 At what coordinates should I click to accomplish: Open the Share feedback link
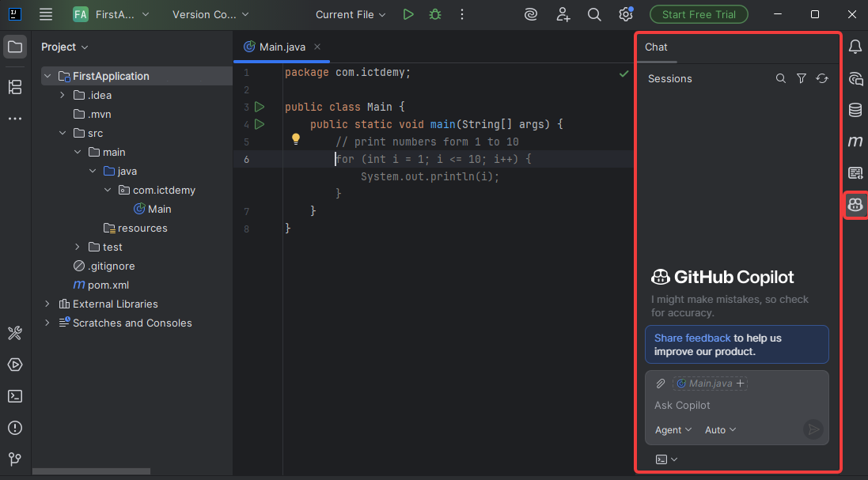coord(692,338)
